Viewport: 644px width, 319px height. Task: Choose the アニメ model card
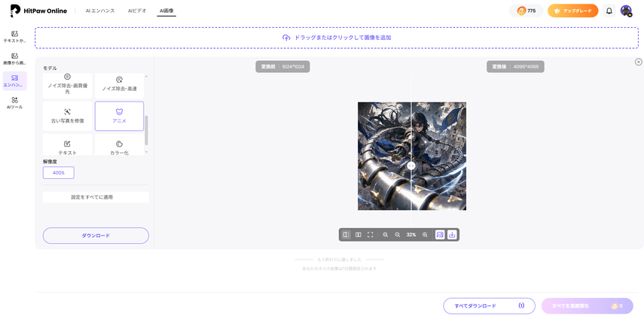tap(119, 116)
